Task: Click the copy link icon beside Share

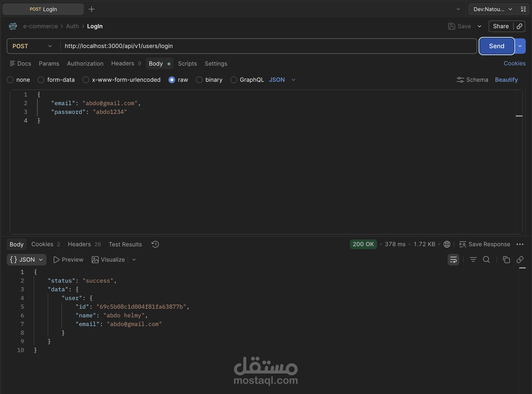Action: tap(519, 26)
